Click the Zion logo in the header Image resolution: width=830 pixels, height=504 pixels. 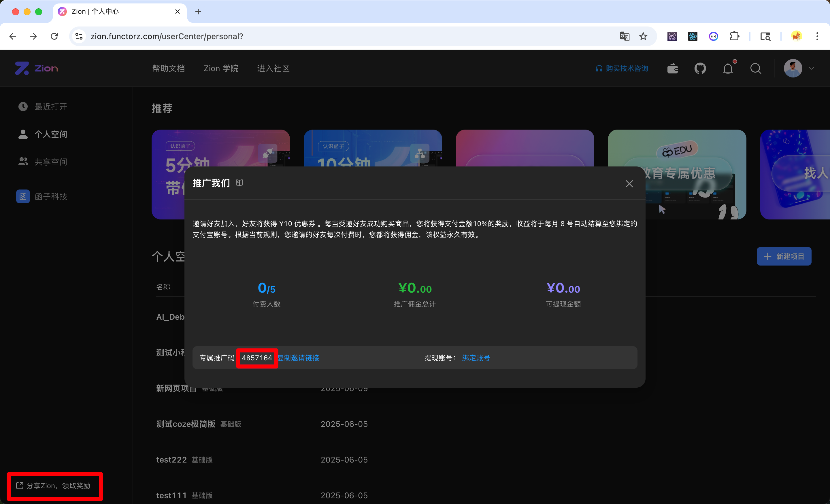(36, 68)
